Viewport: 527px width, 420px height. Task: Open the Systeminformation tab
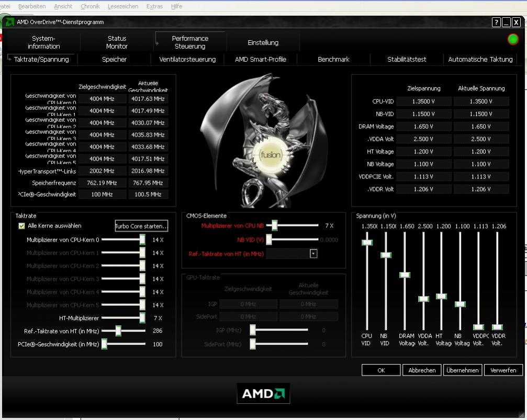click(x=43, y=42)
